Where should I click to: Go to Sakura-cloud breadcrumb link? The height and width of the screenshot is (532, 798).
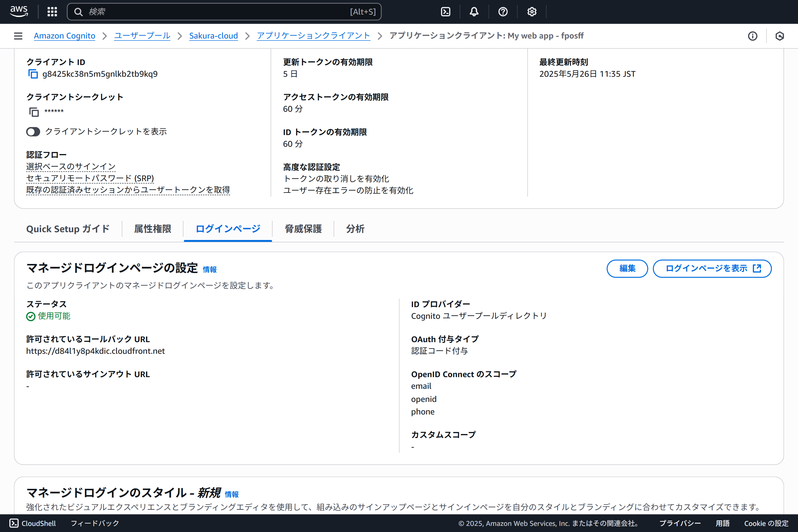click(x=213, y=36)
